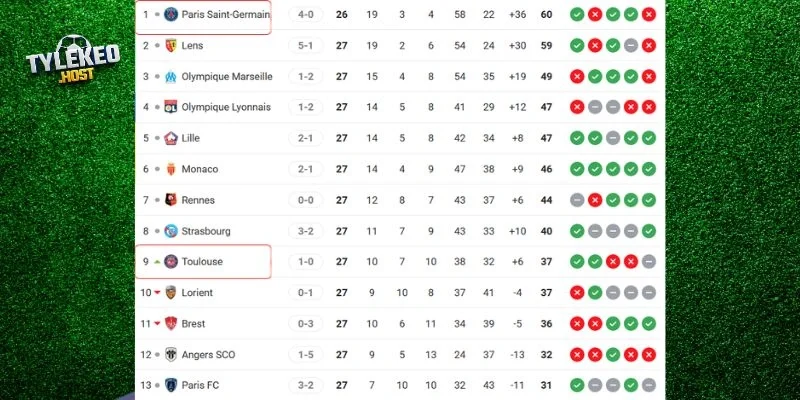800x400 pixels.
Task: Open the Rennes team name link
Action: pos(198,200)
